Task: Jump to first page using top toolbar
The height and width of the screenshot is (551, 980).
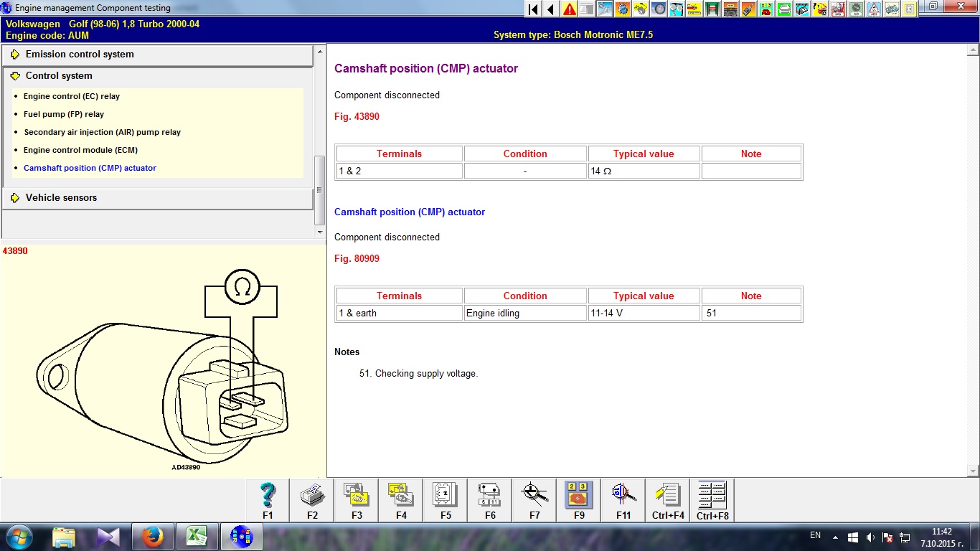Action: 533,9
